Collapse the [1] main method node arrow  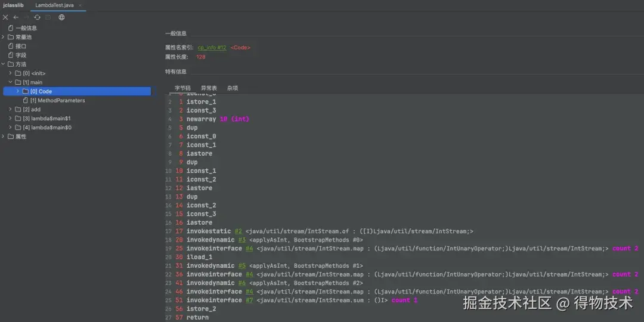tap(11, 82)
